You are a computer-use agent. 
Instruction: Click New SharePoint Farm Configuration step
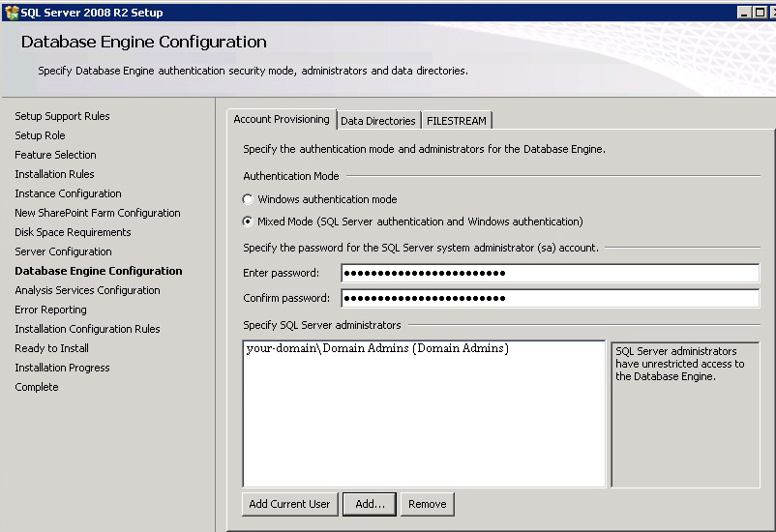point(98,213)
